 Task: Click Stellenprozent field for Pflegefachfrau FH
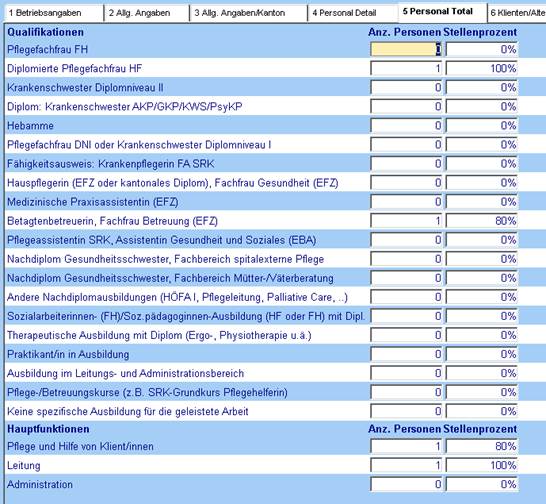tap(482, 49)
